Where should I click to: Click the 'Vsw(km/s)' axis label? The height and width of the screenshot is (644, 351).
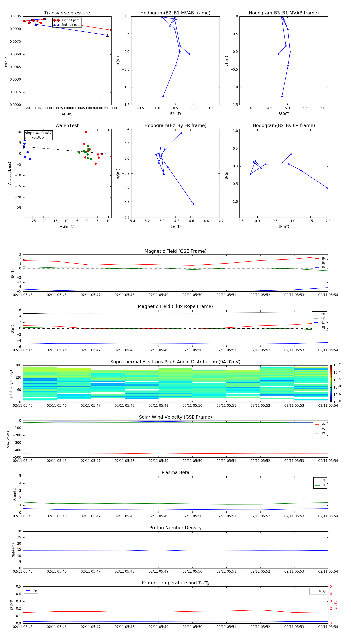8,439
